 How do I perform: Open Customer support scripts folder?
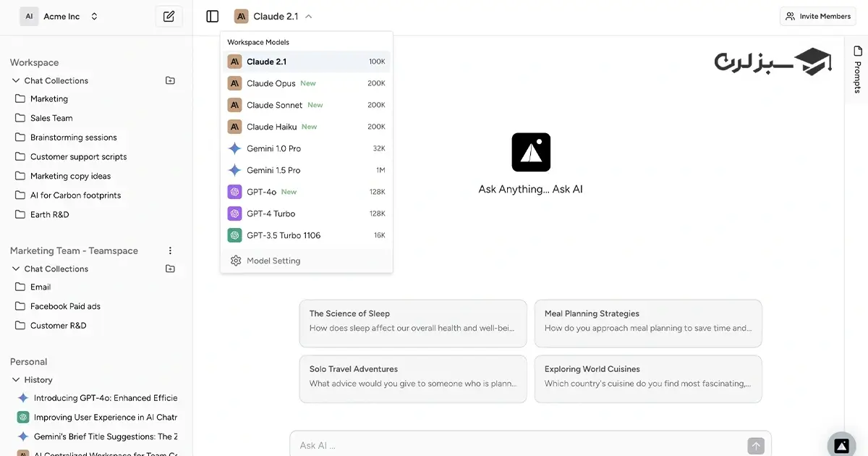click(x=78, y=156)
